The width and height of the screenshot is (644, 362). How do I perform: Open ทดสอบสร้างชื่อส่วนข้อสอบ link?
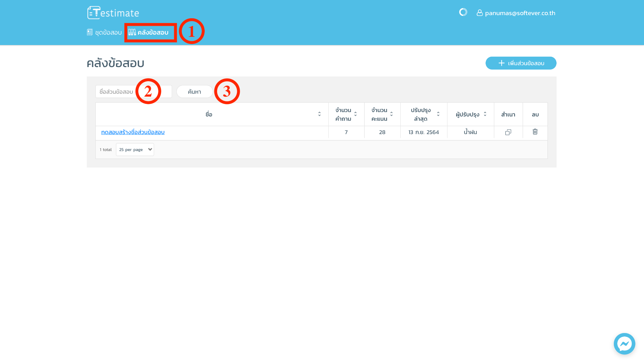(x=133, y=132)
